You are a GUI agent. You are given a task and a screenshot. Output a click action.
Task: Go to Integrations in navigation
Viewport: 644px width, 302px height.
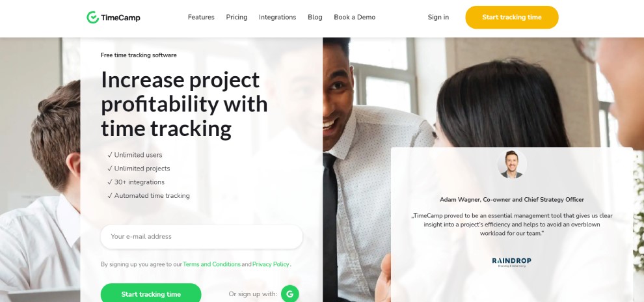click(x=277, y=18)
